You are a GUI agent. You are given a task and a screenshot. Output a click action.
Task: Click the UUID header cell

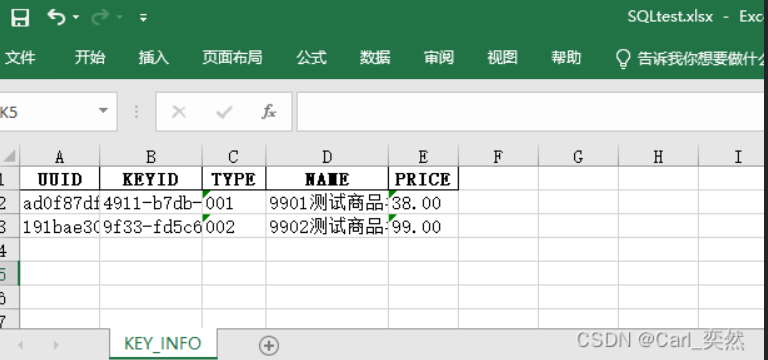(x=60, y=179)
